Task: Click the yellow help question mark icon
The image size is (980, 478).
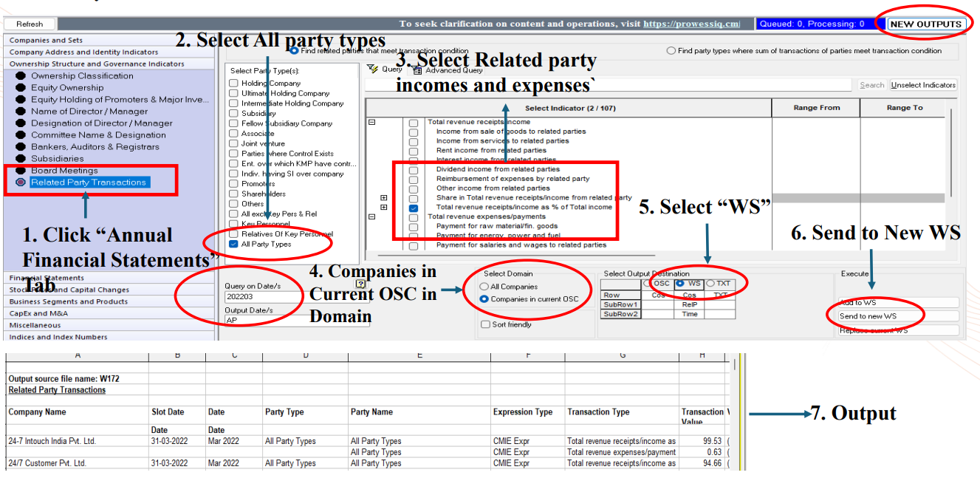Action: [361, 283]
